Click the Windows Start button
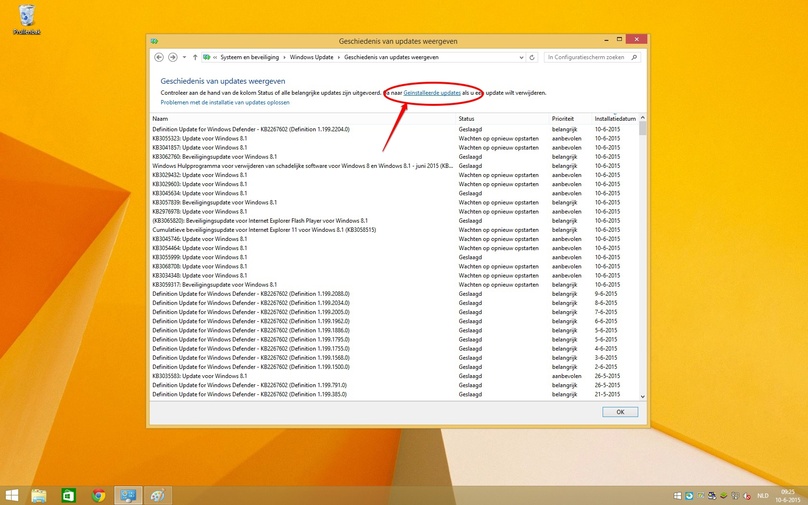This screenshot has width=808, height=505. (11, 496)
